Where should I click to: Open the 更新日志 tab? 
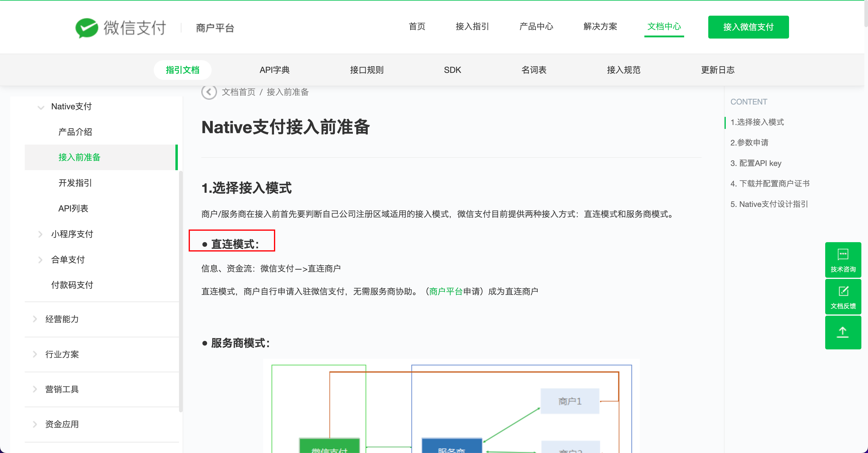click(x=717, y=70)
